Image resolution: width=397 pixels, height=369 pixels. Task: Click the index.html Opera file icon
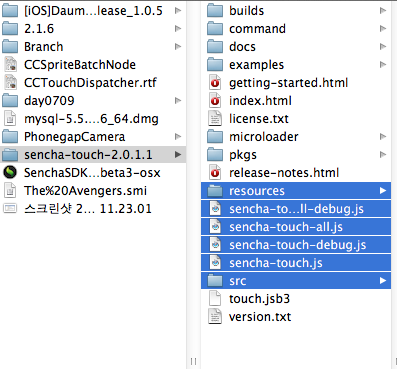215,101
